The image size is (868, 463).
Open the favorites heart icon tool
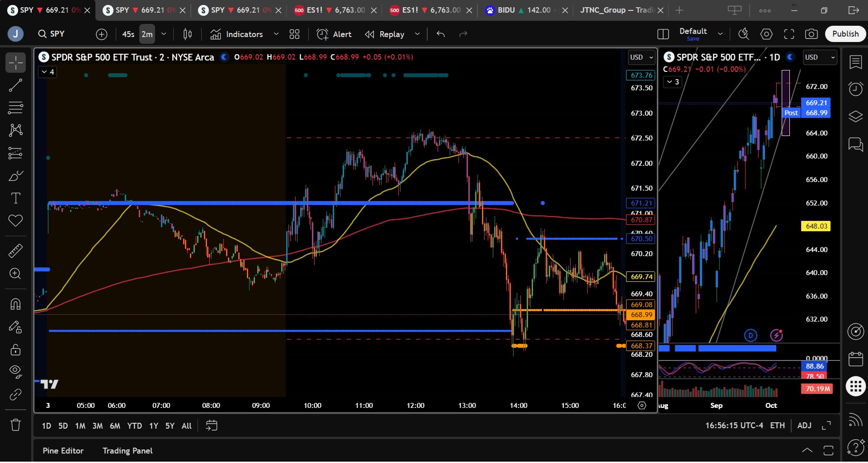[15, 221]
